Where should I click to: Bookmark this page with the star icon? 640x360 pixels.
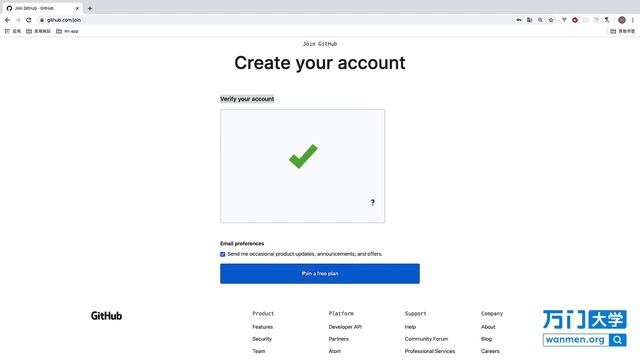point(551,20)
